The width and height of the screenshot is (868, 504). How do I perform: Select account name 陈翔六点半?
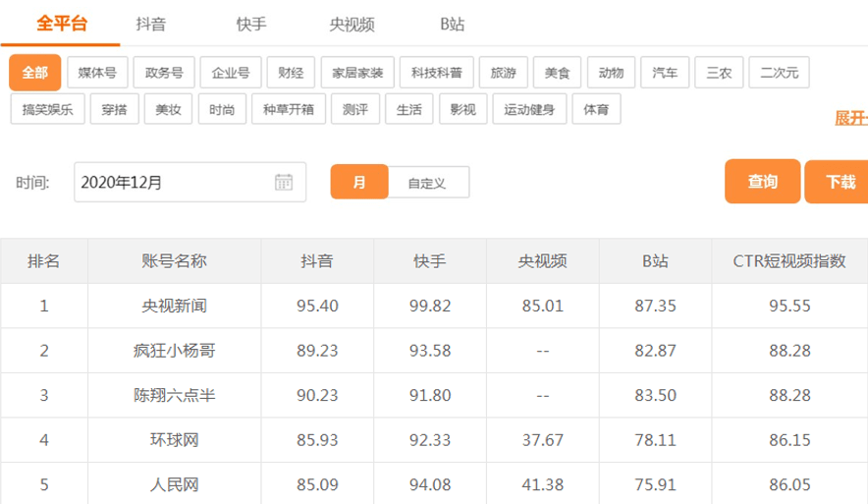pyautogui.click(x=175, y=395)
